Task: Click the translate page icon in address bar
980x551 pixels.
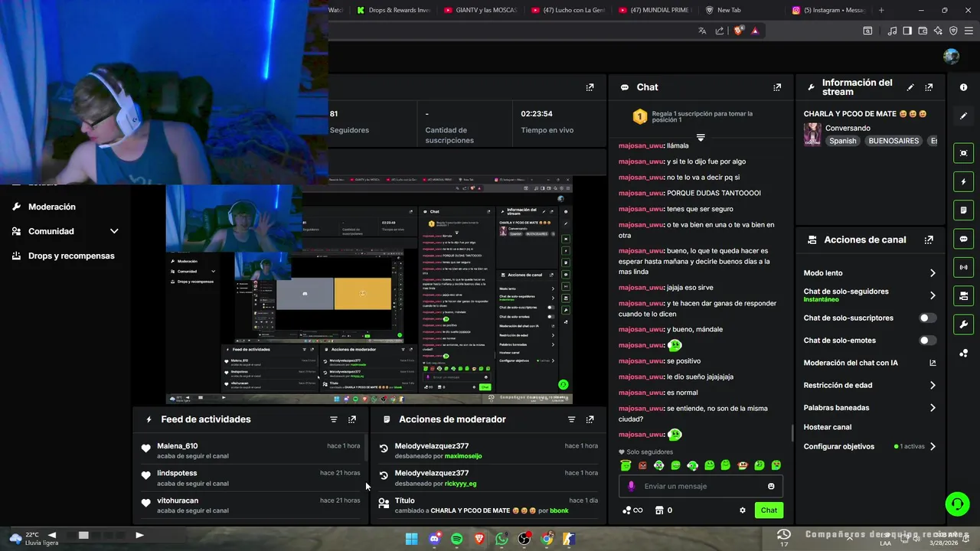Action: [x=702, y=31]
